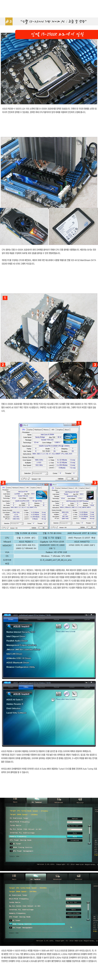Open the Drivers tab in ASUS support CD
Screen dimensions: 98x980
(11, 619)
